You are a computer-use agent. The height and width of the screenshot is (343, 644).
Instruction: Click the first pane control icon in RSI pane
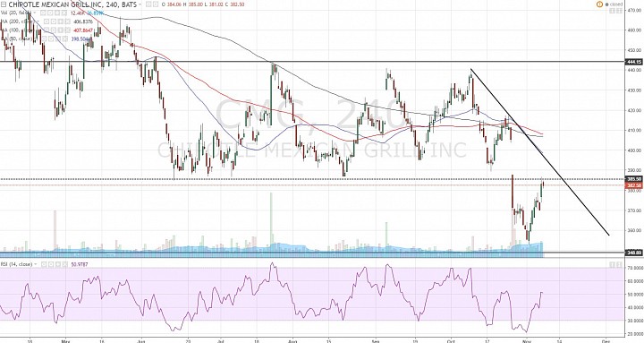pos(613,264)
